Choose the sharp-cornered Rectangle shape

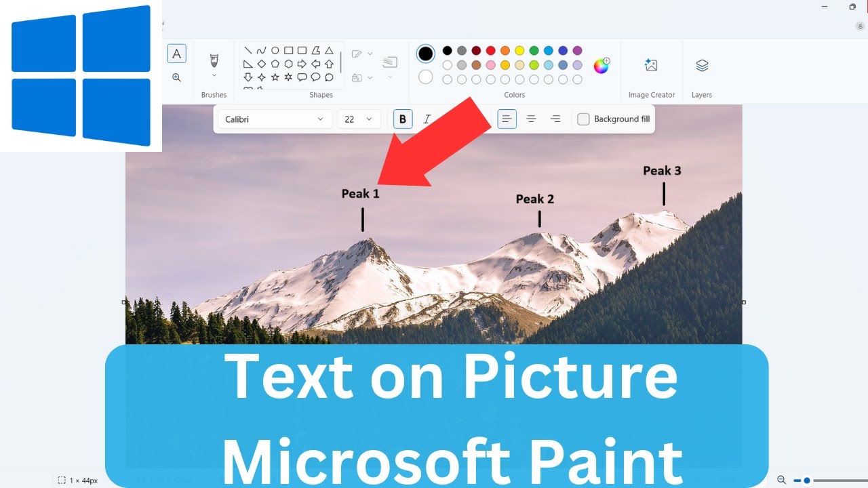pyautogui.click(x=289, y=50)
